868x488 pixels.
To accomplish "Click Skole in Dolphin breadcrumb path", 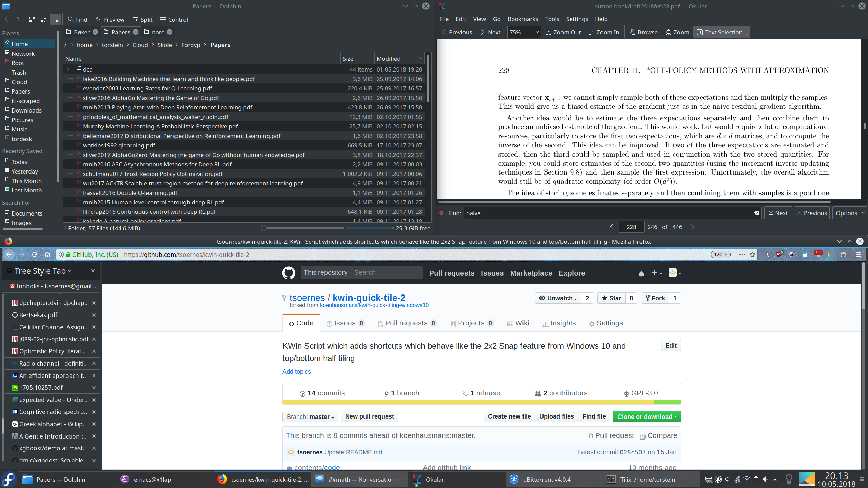I will [x=164, y=45].
